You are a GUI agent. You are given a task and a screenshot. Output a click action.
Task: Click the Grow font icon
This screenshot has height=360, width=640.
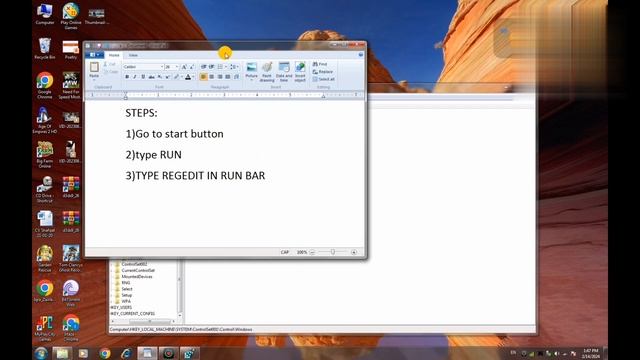point(184,67)
